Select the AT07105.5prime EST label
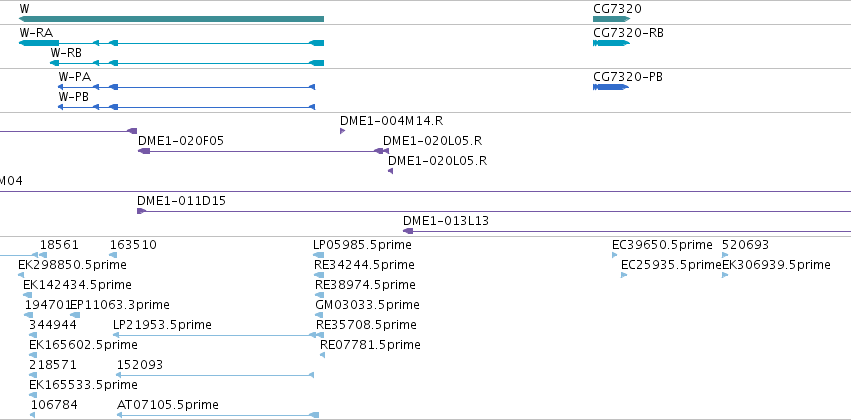Screen dimensions: 851x420 point(168,405)
